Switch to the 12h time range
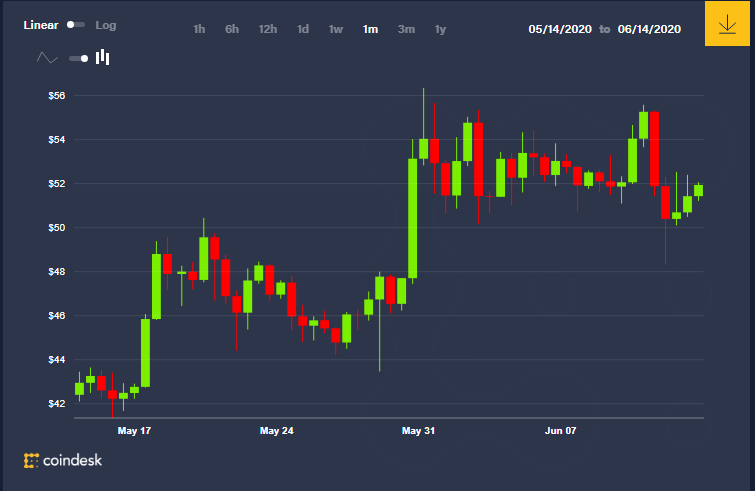The width and height of the screenshot is (755, 491). (268, 29)
